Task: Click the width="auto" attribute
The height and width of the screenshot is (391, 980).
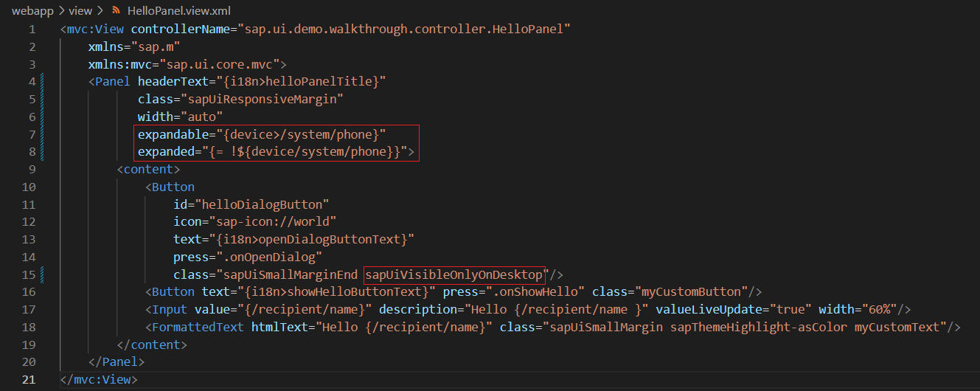Action: click(x=180, y=117)
